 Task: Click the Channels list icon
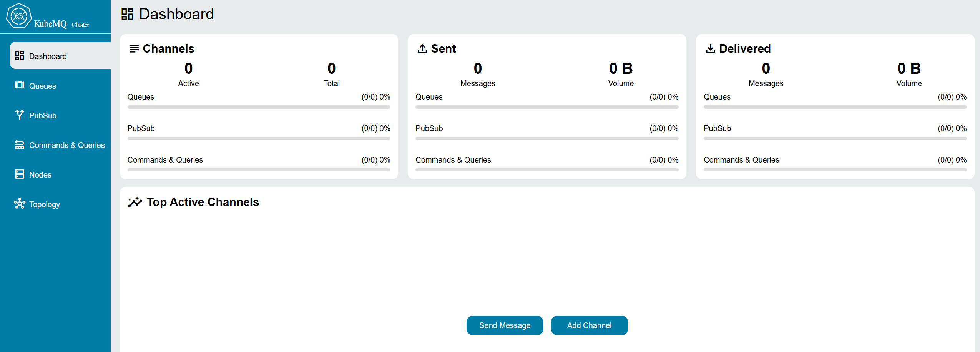tap(134, 49)
